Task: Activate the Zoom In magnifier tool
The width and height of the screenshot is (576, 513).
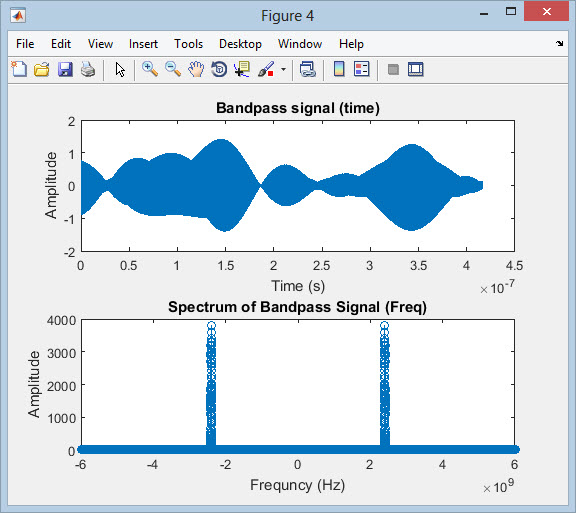Action: coord(150,69)
